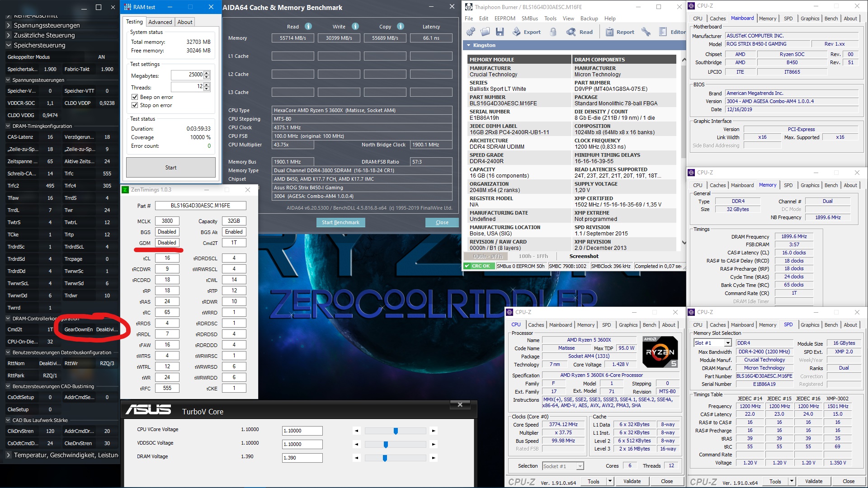Viewport: 868px width, 488px height.
Task: Toggle GearDownEn setting in Ryzen Master
Action: point(106,329)
